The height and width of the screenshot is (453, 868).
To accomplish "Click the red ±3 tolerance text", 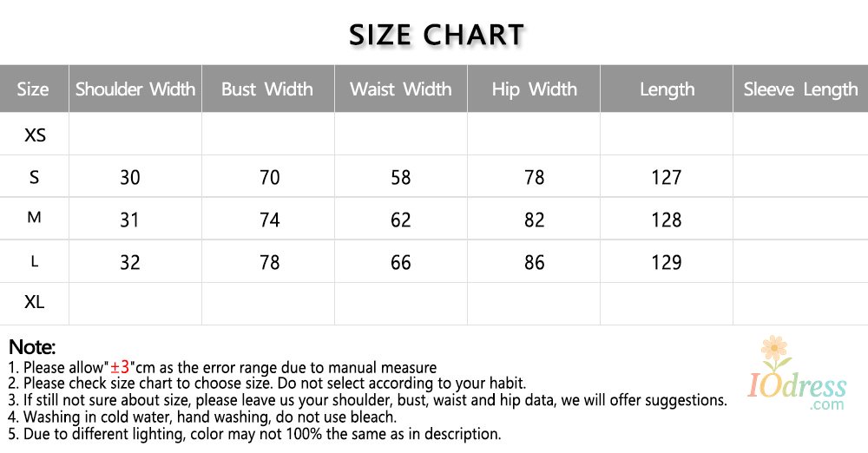I will point(119,366).
